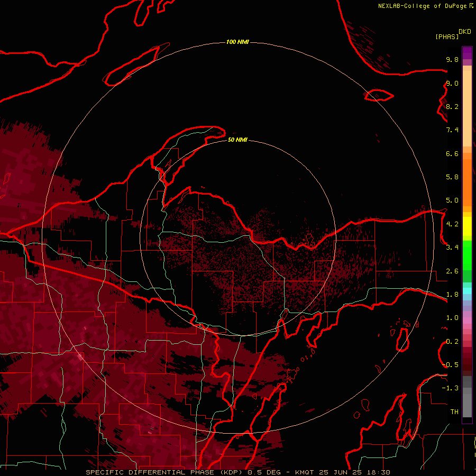This screenshot has width=476, height=476.
Task: Click the Specific Differential Phase caption text
Action: coord(237,472)
